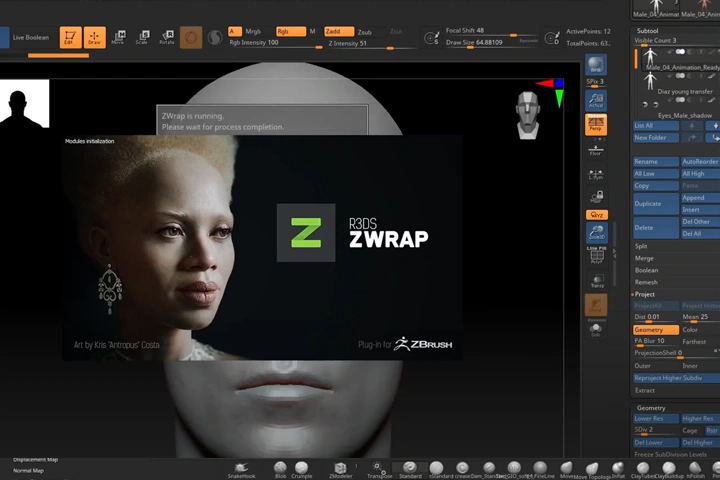Toggle the Ghost transparency button
This screenshot has height=480, width=720.
tap(596, 305)
